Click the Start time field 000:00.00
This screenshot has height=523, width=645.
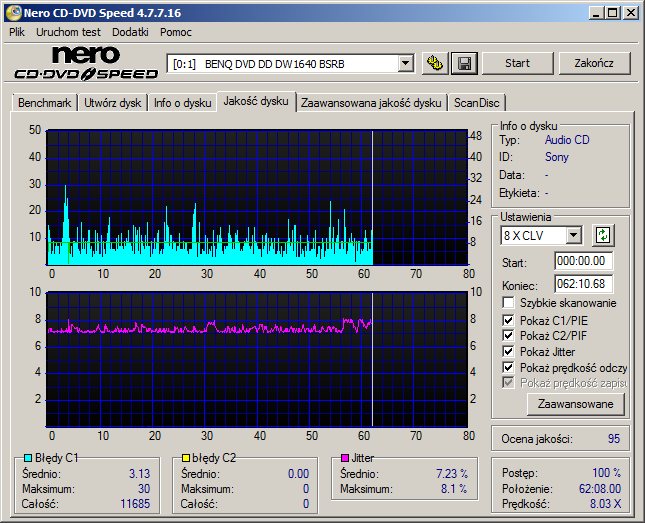pos(583,261)
